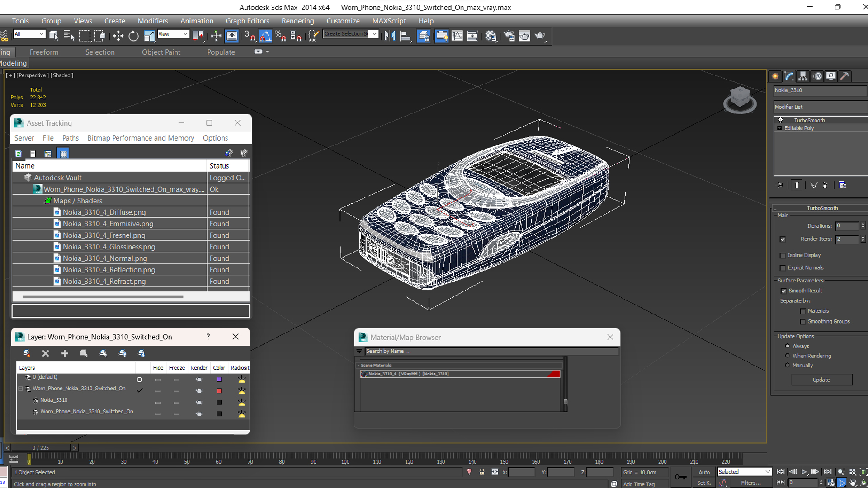Click Configure Modifier Sets icon
The width and height of the screenshot is (868, 488).
[842, 185]
